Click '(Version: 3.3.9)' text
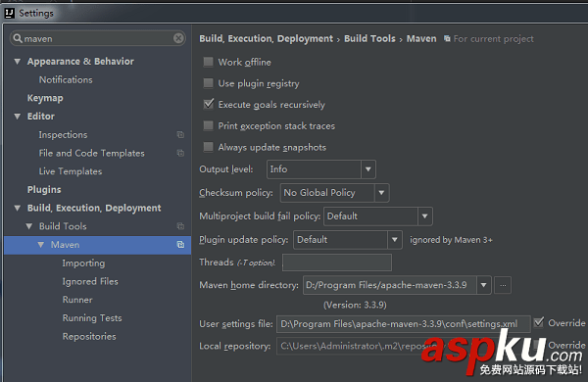The image size is (588, 382). pyautogui.click(x=355, y=305)
